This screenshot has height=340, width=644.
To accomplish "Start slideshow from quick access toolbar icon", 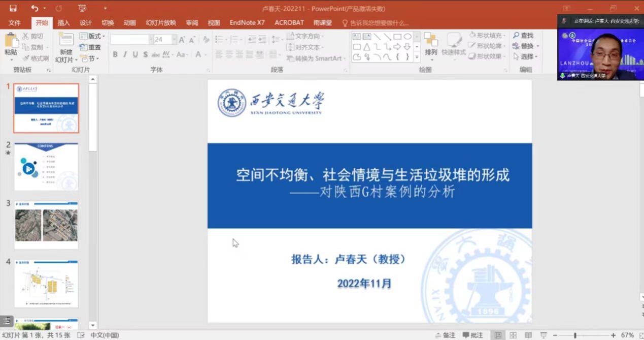I will [x=82, y=8].
